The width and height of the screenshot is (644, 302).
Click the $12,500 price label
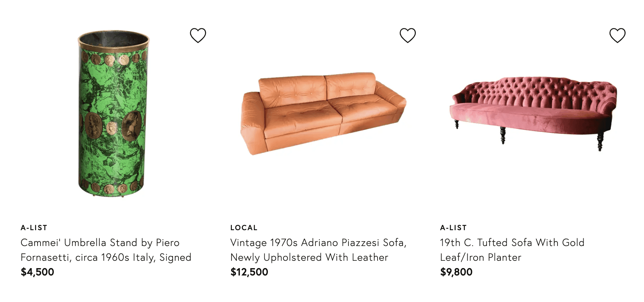click(x=249, y=272)
